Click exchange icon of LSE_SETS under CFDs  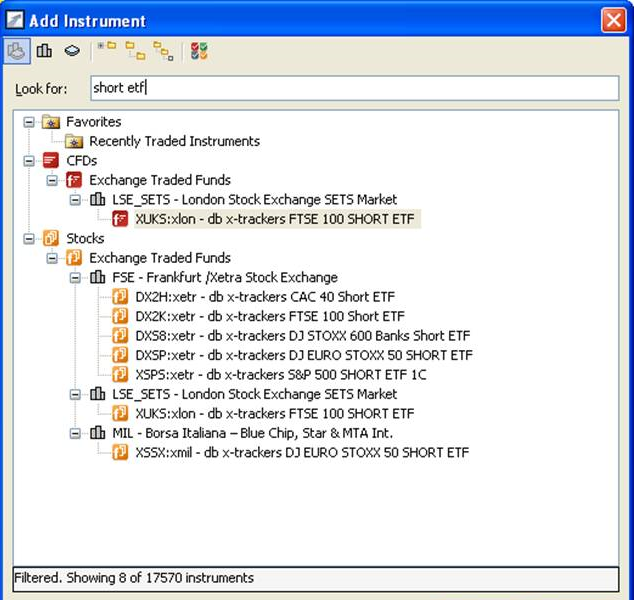point(97,199)
